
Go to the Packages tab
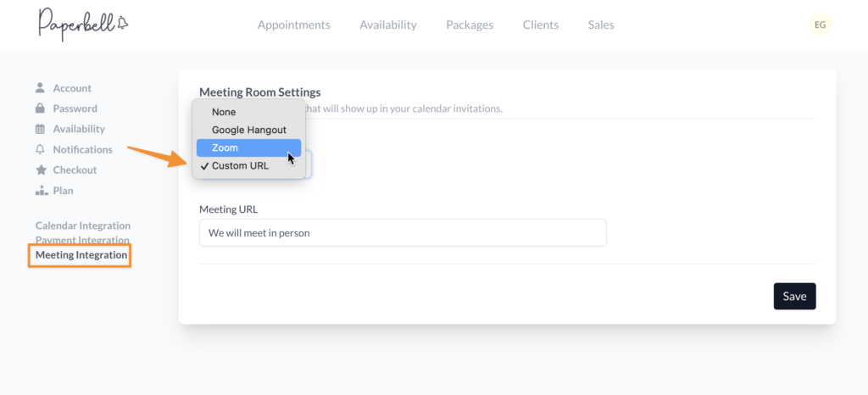[x=470, y=25]
